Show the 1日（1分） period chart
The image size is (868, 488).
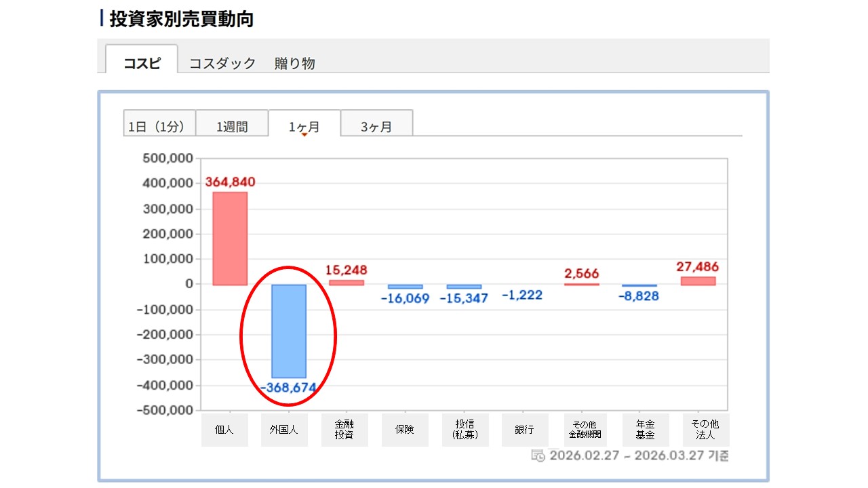pyautogui.click(x=159, y=126)
